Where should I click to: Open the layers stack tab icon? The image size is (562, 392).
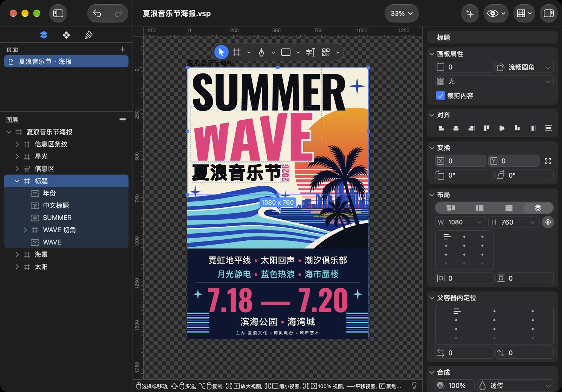coord(44,35)
